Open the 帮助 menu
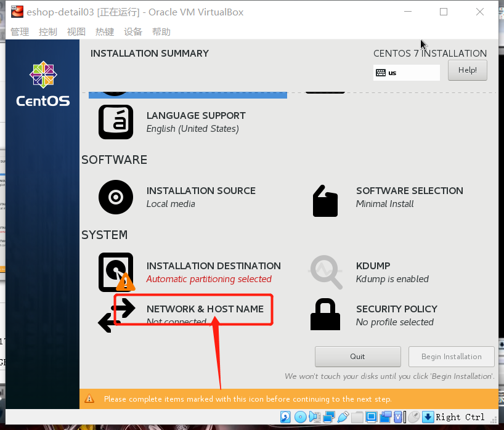Image resolution: width=504 pixels, height=430 pixels. click(x=161, y=32)
